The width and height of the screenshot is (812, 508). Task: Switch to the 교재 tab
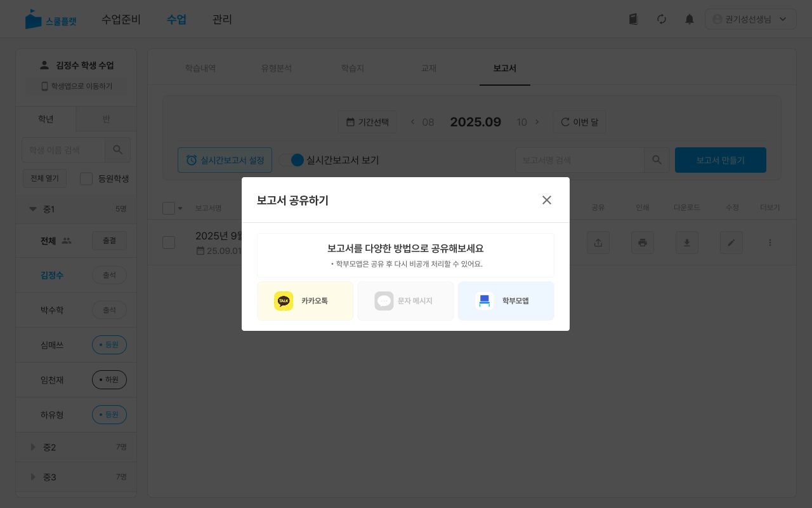pyautogui.click(x=429, y=68)
